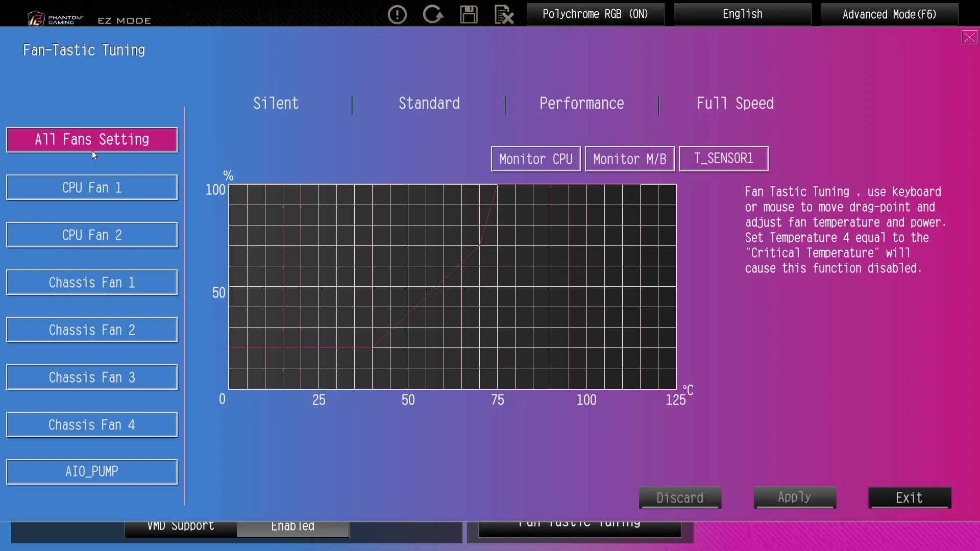Viewport: 980px width, 551px height.
Task: Switch to Advanced Mode (F6)
Action: coord(889,14)
